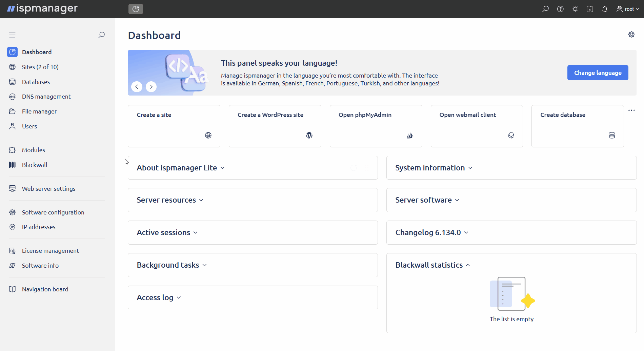Open the notifications bell icon
This screenshot has height=351, width=644.
pyautogui.click(x=605, y=9)
